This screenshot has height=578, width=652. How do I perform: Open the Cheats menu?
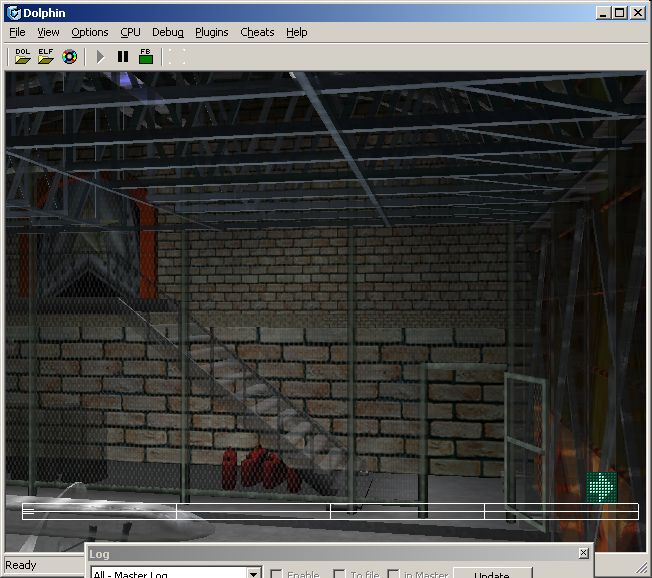click(257, 32)
